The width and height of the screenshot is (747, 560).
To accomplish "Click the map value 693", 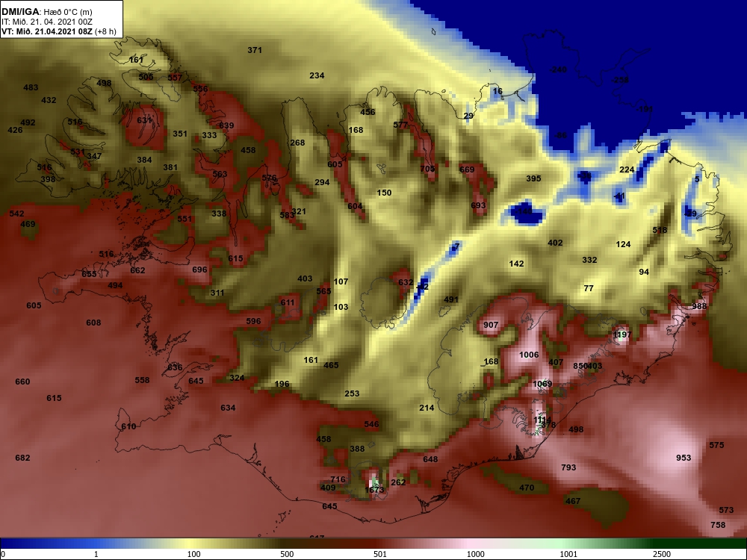I will coord(478,205).
